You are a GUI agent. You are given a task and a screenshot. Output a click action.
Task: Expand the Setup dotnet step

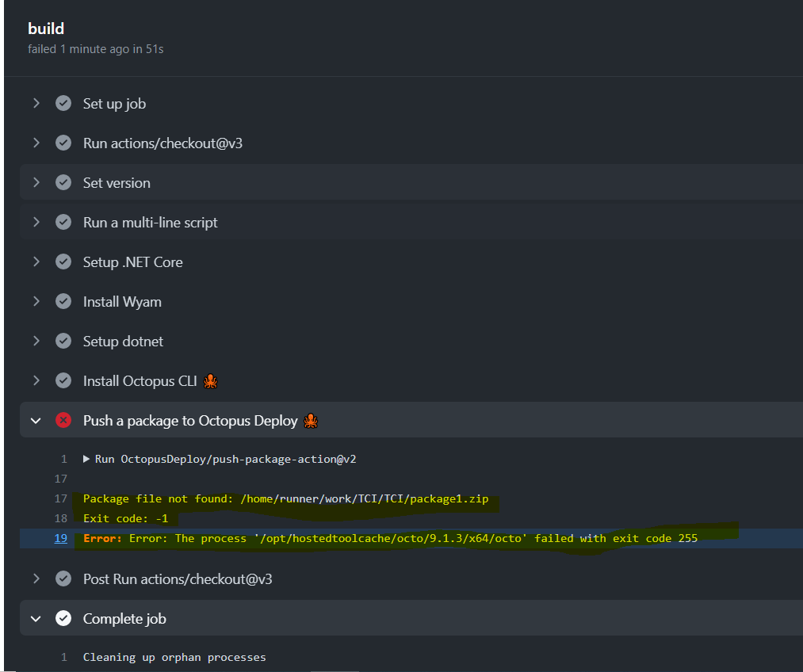36,341
